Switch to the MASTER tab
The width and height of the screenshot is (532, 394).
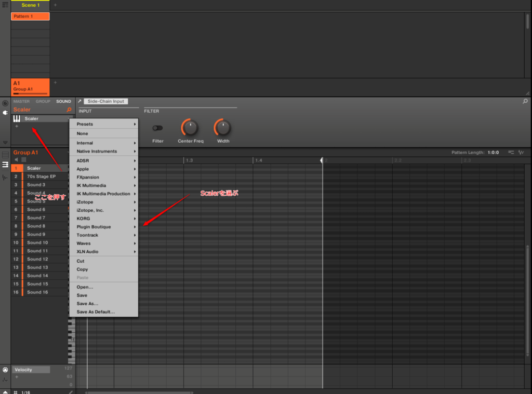(21, 102)
